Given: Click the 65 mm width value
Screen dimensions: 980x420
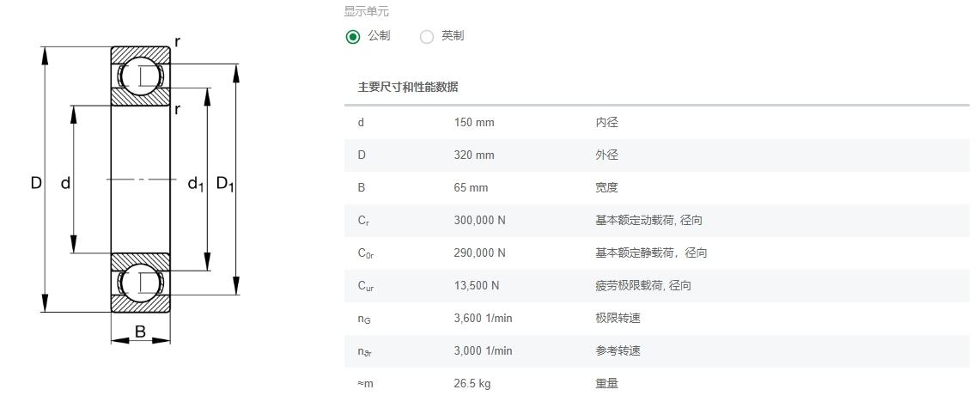Looking at the screenshot, I should pyautogui.click(x=471, y=187).
